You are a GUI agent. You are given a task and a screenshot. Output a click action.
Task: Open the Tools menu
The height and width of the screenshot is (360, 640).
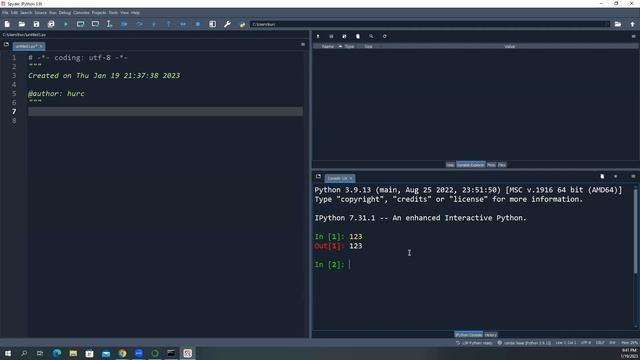(x=113, y=13)
